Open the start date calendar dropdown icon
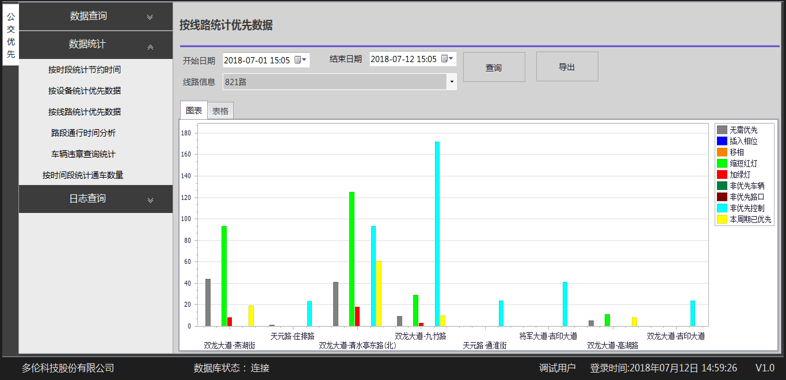This screenshot has height=380, width=786. tap(300, 60)
